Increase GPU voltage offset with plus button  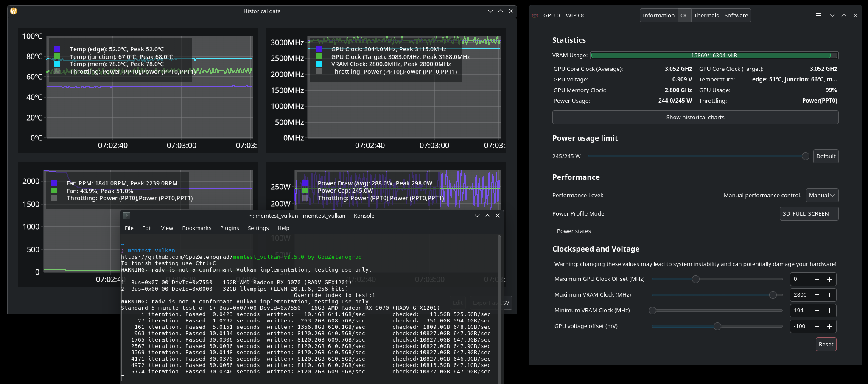tap(829, 326)
